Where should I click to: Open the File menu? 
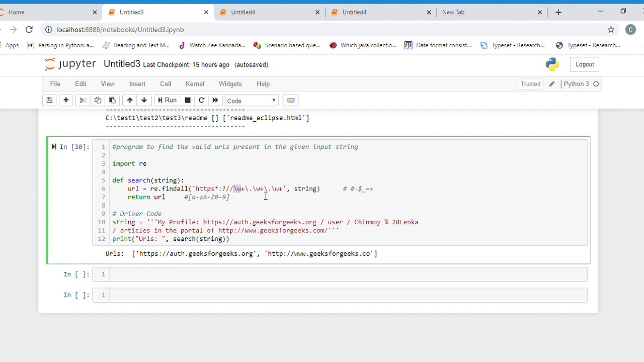click(x=55, y=84)
